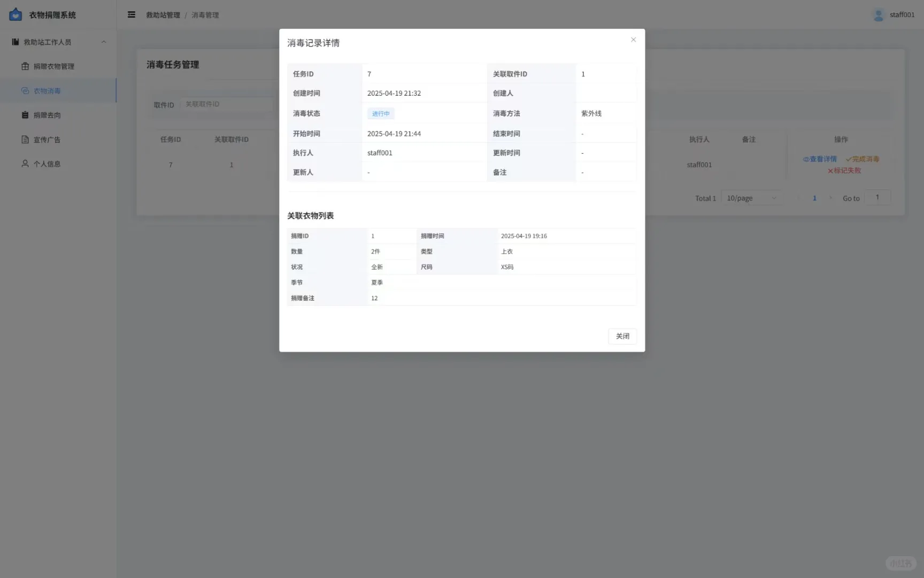Image resolution: width=924 pixels, height=578 pixels.
Task: Open 宣传广告 document icon in sidebar
Action: point(25,139)
